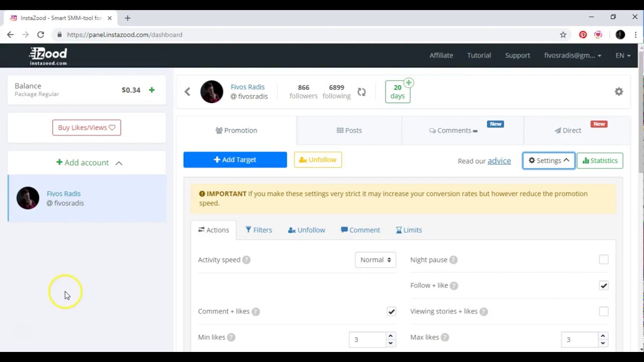Screen dimensions: 644x362
Task: Open Affiliate in top navigation
Action: coord(441,55)
